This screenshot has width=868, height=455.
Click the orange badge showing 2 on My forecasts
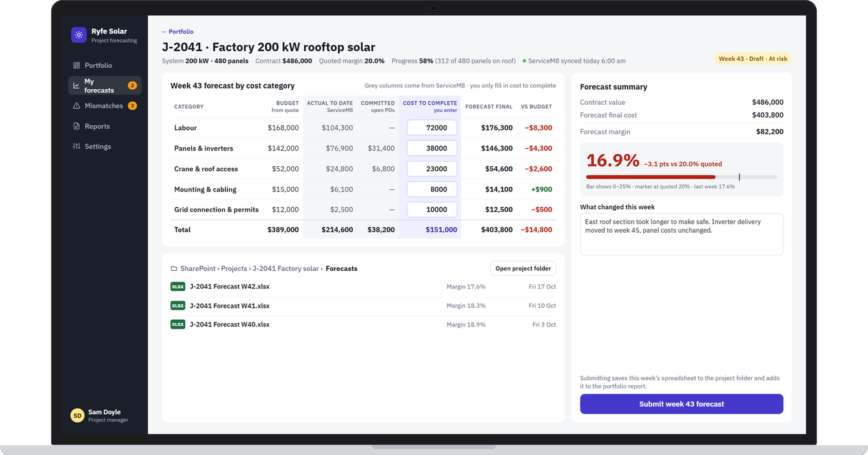click(x=132, y=85)
